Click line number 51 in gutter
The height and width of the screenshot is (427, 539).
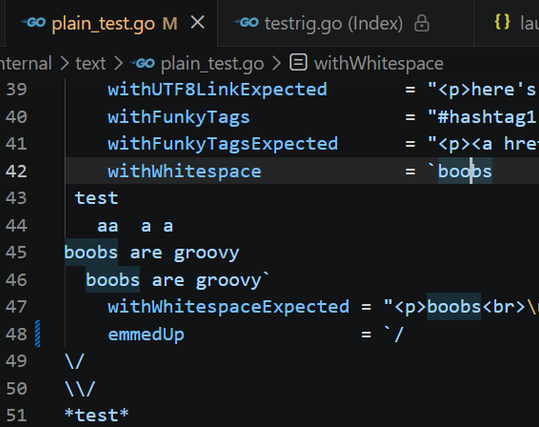[x=16, y=415]
